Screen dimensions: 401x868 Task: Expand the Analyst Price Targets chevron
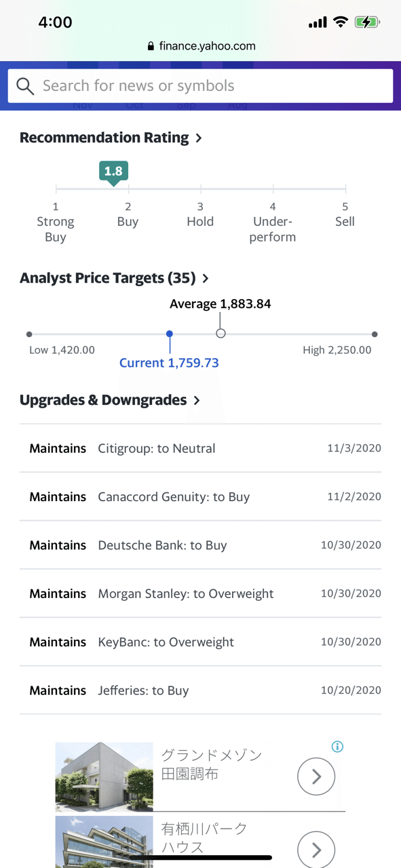pos(206,278)
